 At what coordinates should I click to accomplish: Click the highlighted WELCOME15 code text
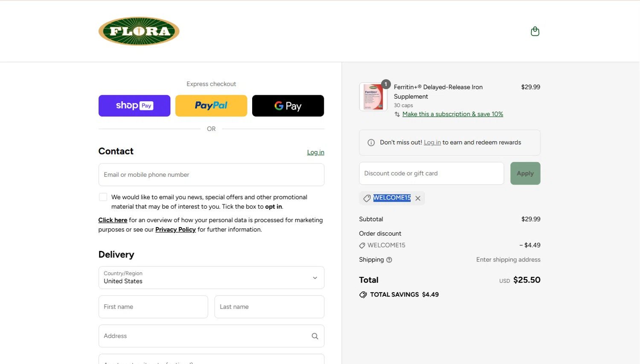(392, 198)
